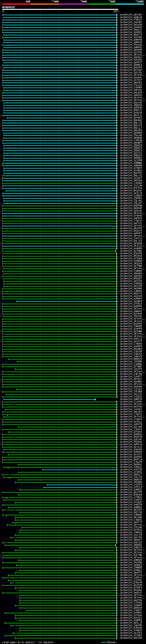Viewport: 146px width, 644px height.
Task: Click hit UniRef100_P51540
Action: 131,442
